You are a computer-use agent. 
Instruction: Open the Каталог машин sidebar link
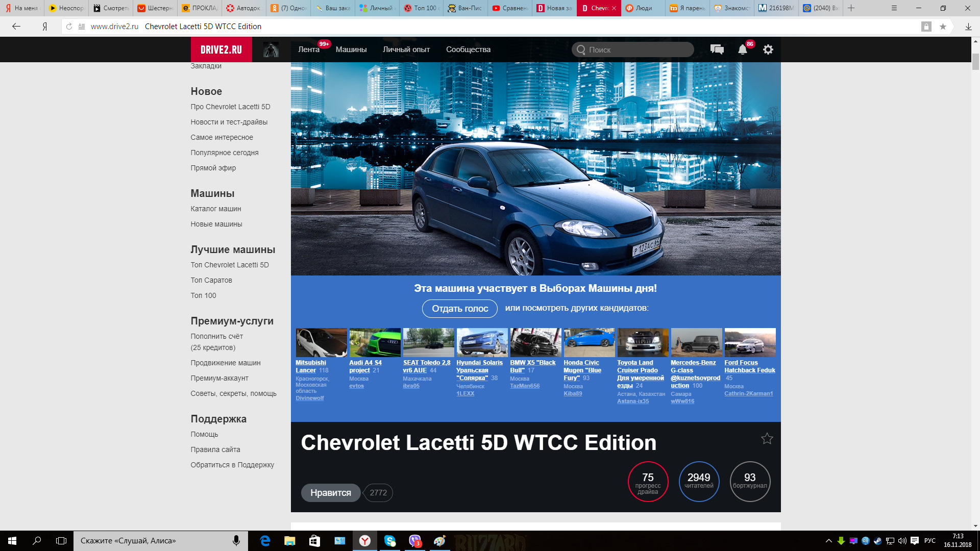(215, 209)
